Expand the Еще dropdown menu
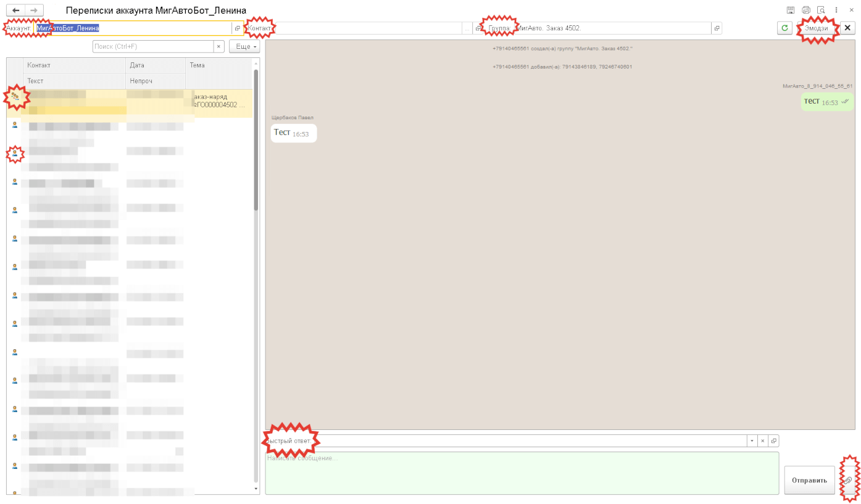Viewport: 861px width, 504px height. (x=244, y=46)
